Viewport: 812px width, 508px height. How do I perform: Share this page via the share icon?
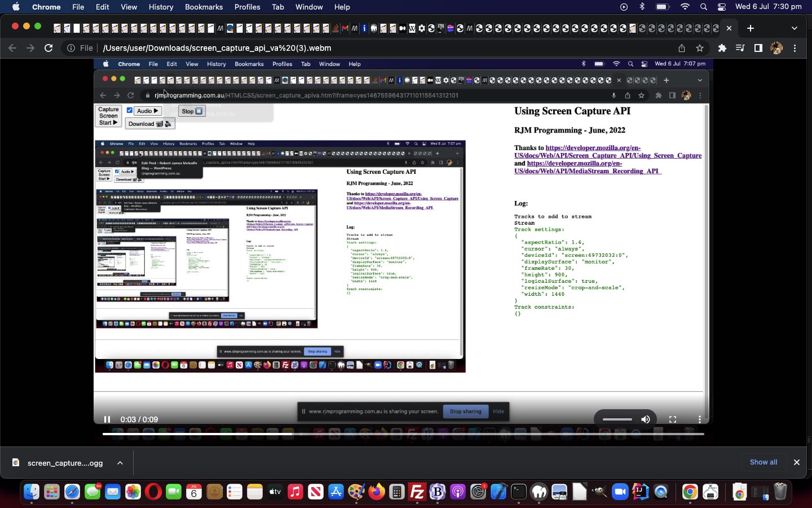681,48
